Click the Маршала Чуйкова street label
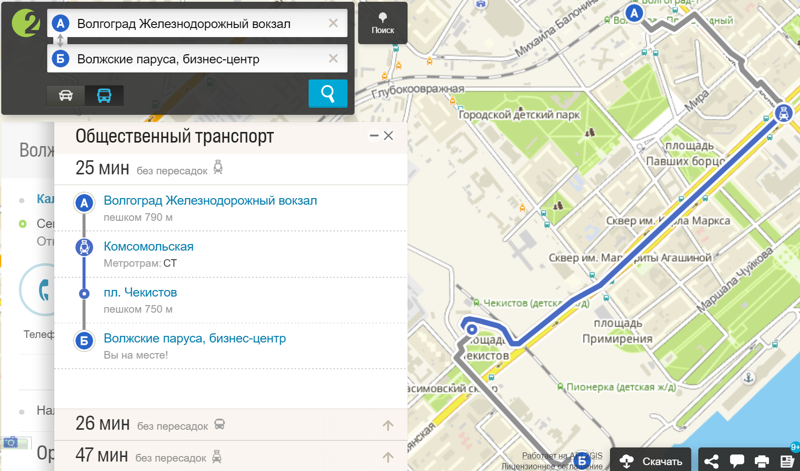Screen dimensions: 800x471 point(735,279)
